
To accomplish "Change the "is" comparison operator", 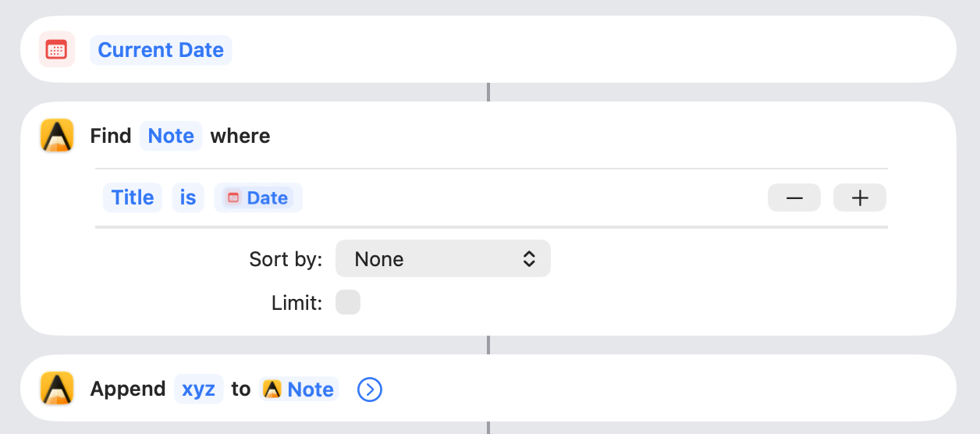I will (188, 198).
